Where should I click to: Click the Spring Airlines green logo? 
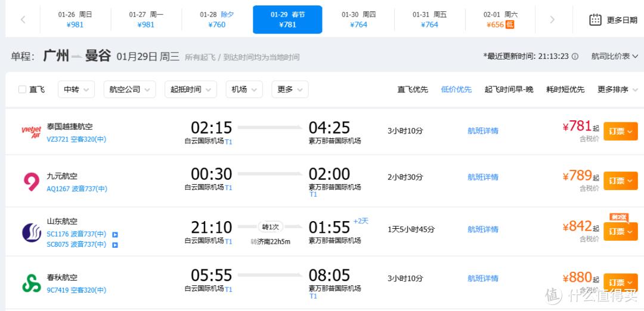[x=31, y=283]
